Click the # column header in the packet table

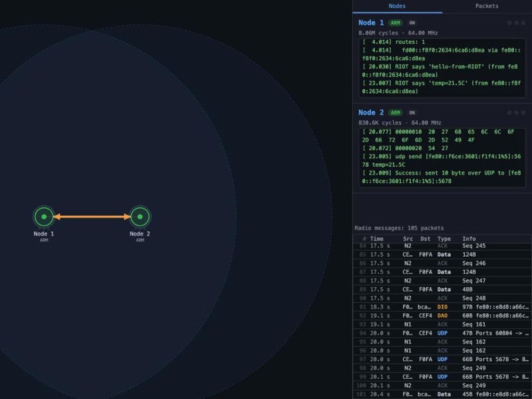(x=364, y=239)
